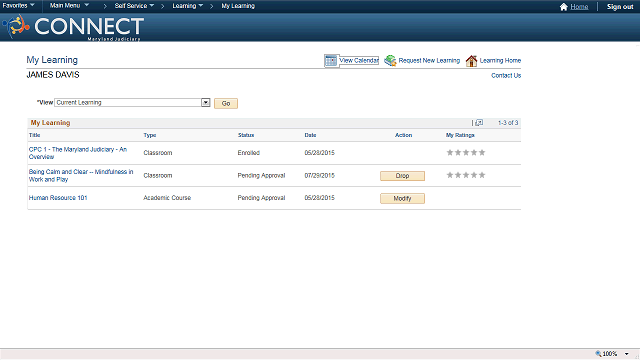
Task: Drop the Being Calm and Clear course
Action: [x=402, y=176]
